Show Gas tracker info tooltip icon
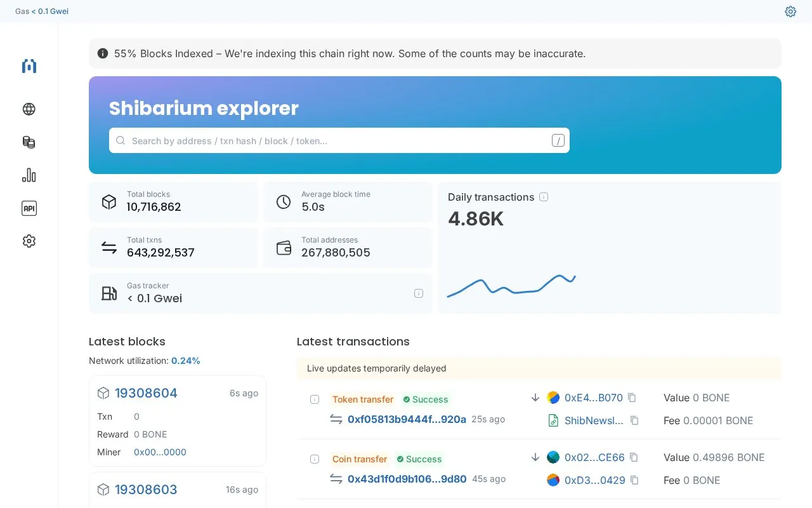The image size is (812, 508). pyautogui.click(x=419, y=293)
